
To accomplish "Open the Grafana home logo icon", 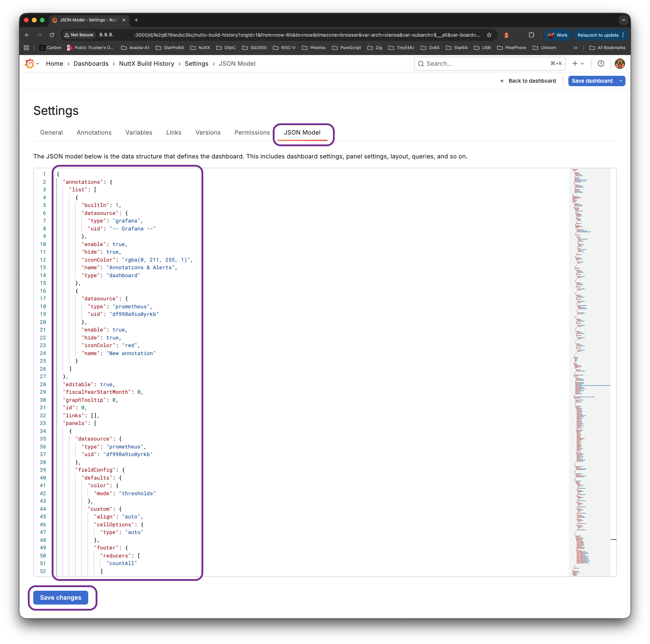I will click(x=29, y=63).
